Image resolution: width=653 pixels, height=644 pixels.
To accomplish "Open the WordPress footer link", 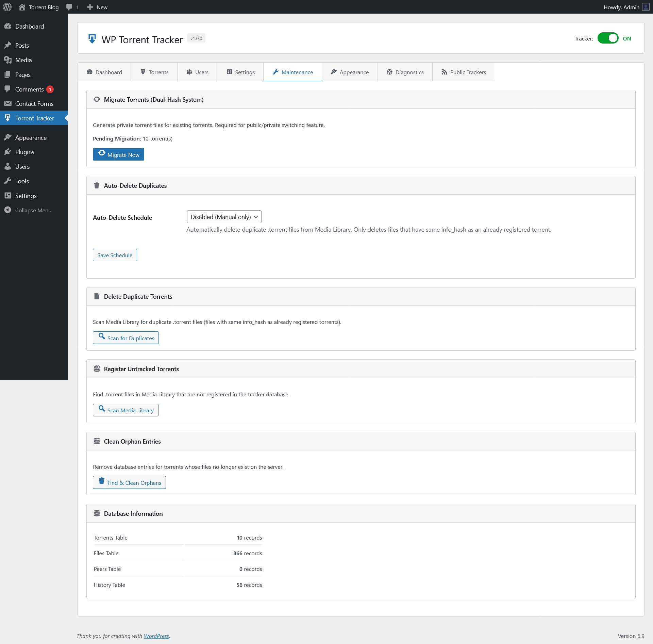I will point(156,636).
